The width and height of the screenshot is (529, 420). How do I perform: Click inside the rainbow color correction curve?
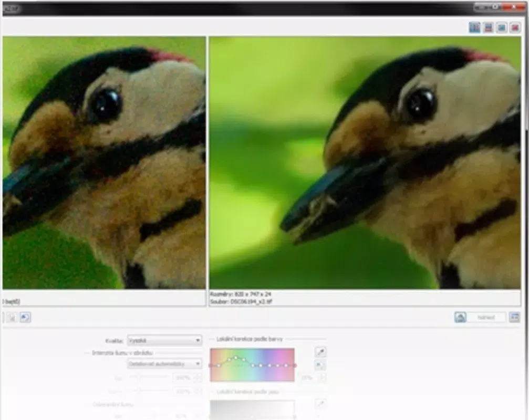pyautogui.click(x=252, y=365)
